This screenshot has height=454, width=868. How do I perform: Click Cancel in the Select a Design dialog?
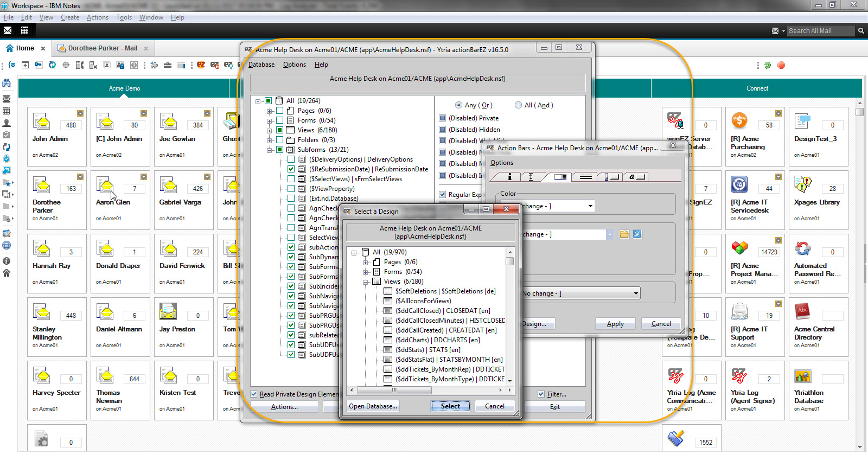[x=495, y=406]
